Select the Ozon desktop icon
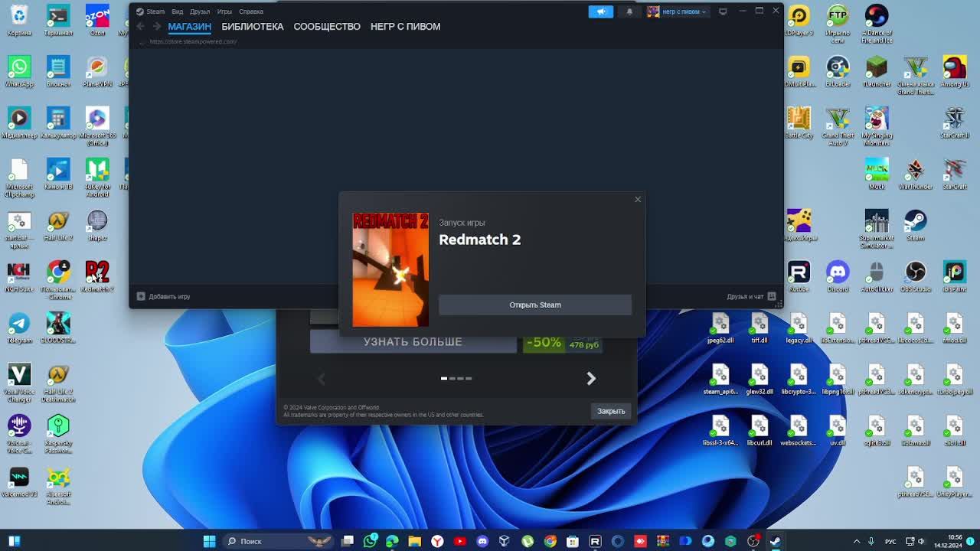 click(97, 21)
